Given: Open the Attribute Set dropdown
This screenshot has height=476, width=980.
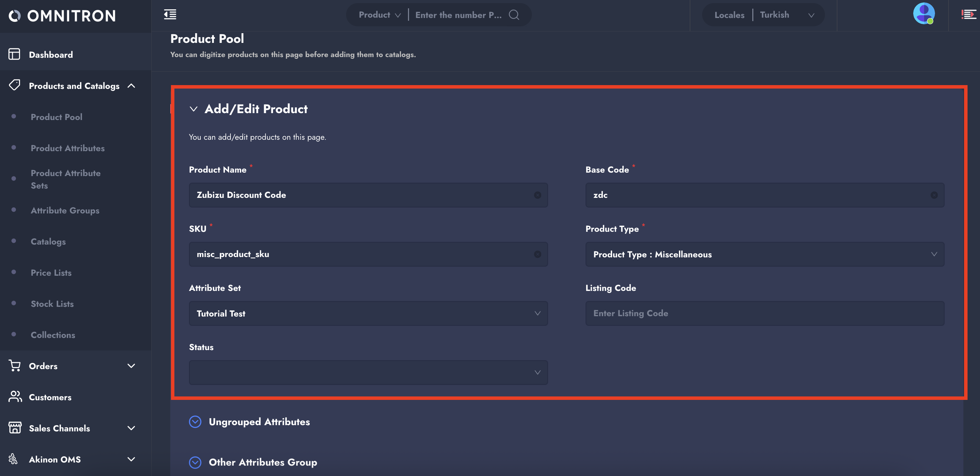Looking at the screenshot, I should click(368, 314).
